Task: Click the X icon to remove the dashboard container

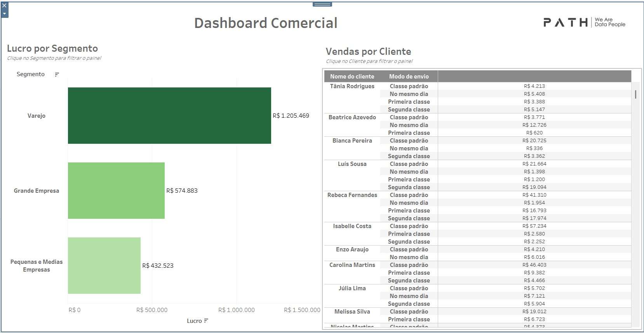Action: pos(4,6)
